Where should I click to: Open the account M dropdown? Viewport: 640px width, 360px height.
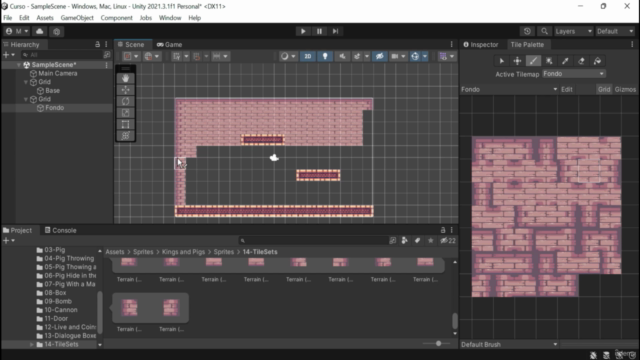tap(17, 31)
